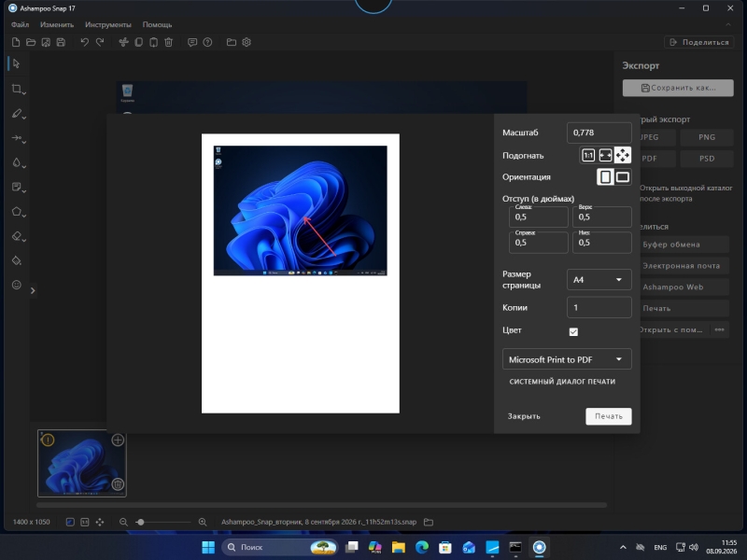
Task: Select the note text tool
Action: [x=18, y=188]
